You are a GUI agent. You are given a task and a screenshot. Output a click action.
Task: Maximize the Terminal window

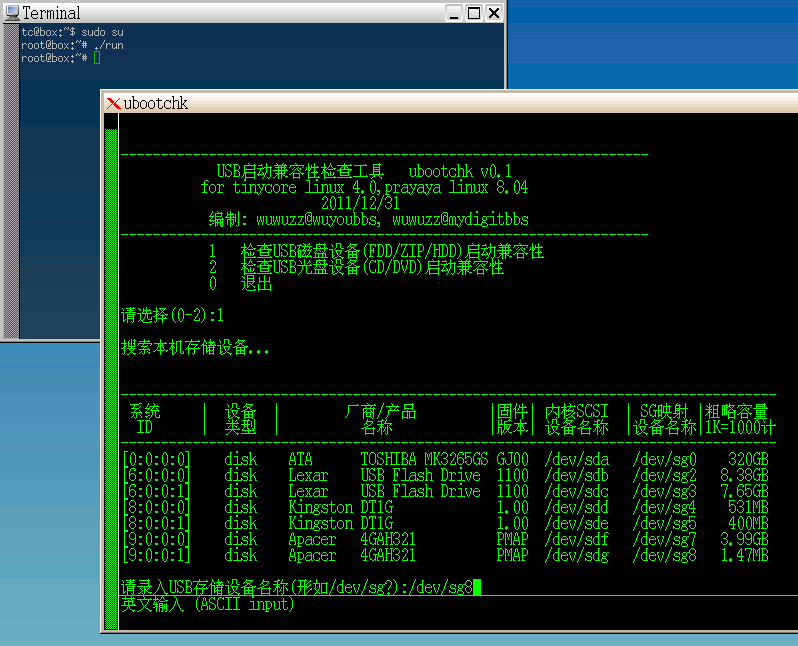[474, 13]
